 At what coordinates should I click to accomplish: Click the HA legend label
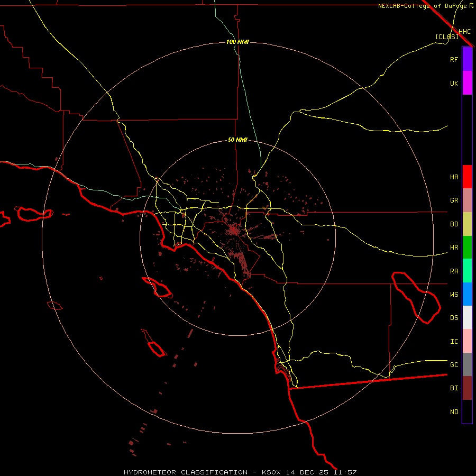454,177
